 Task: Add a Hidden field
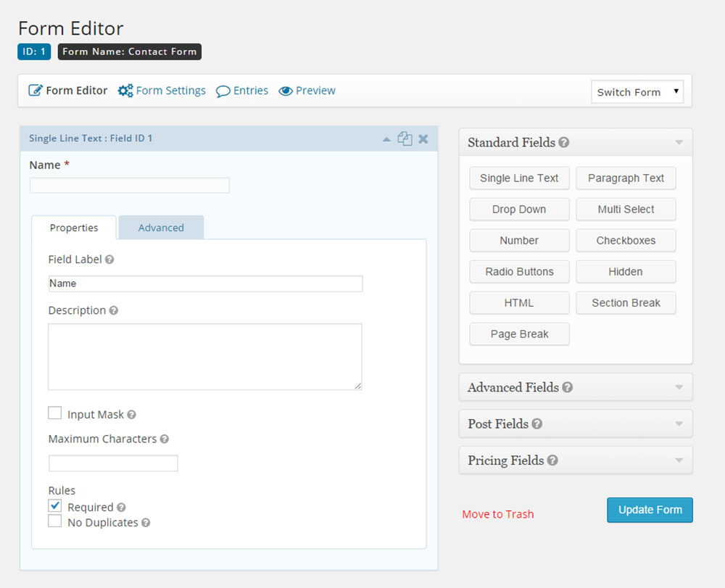(626, 272)
